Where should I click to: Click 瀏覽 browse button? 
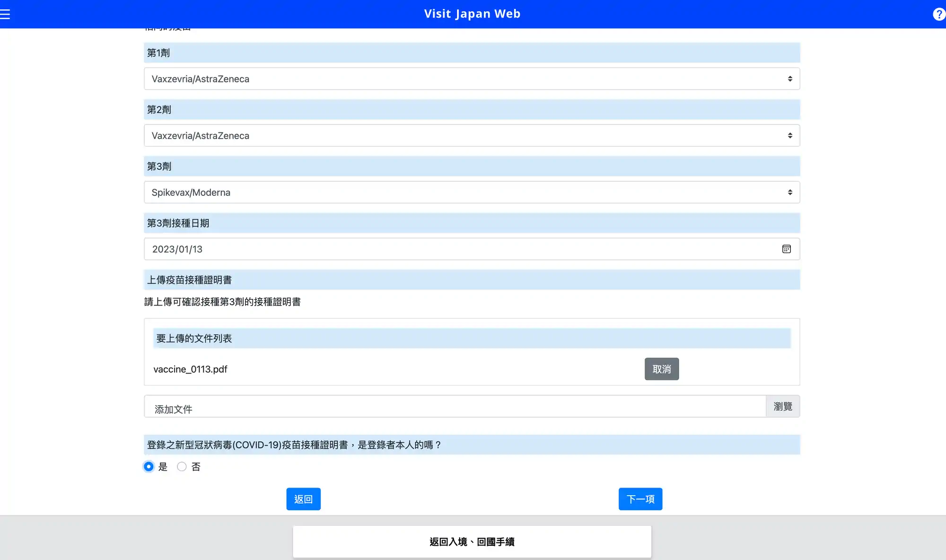pyautogui.click(x=783, y=406)
